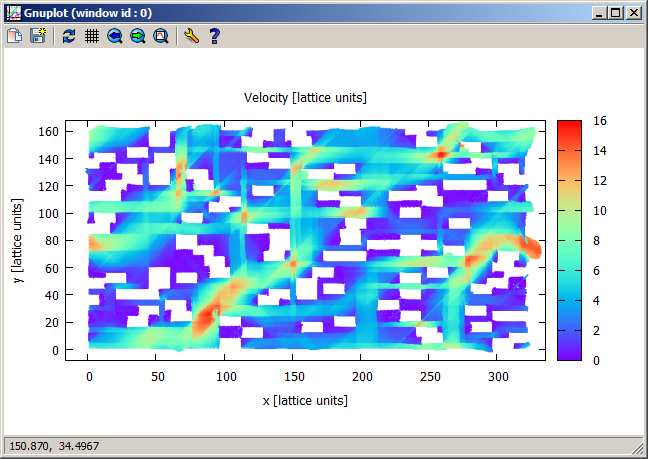Close the Gnuplot window

coord(633,12)
